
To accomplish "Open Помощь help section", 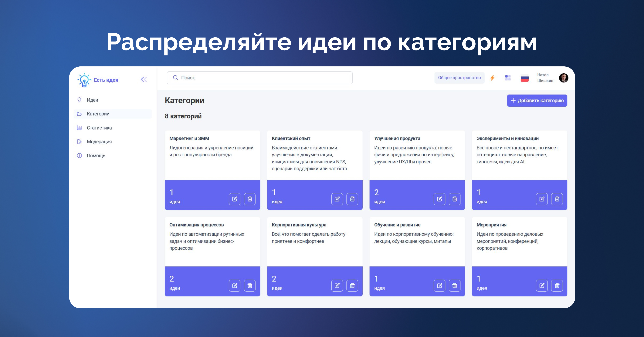I will 96,156.
